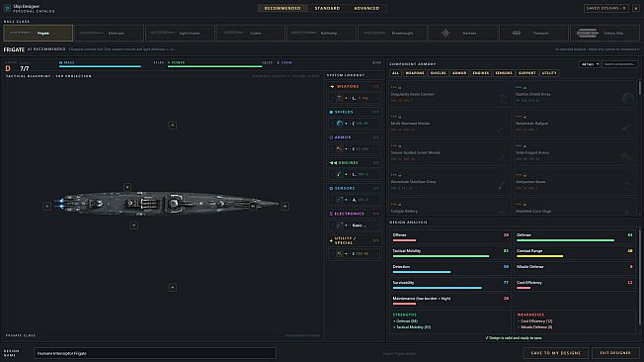644x362 pixels.
Task: Select the Dreadnought hull class
Action: [x=393, y=33]
